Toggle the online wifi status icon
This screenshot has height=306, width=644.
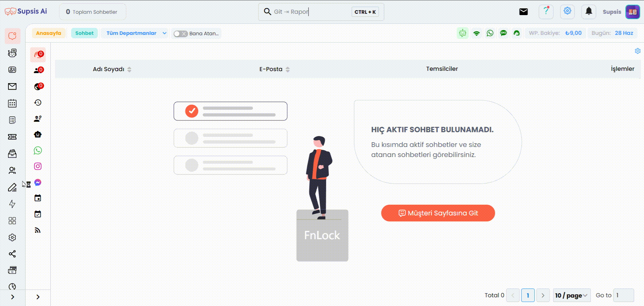pyautogui.click(x=476, y=33)
